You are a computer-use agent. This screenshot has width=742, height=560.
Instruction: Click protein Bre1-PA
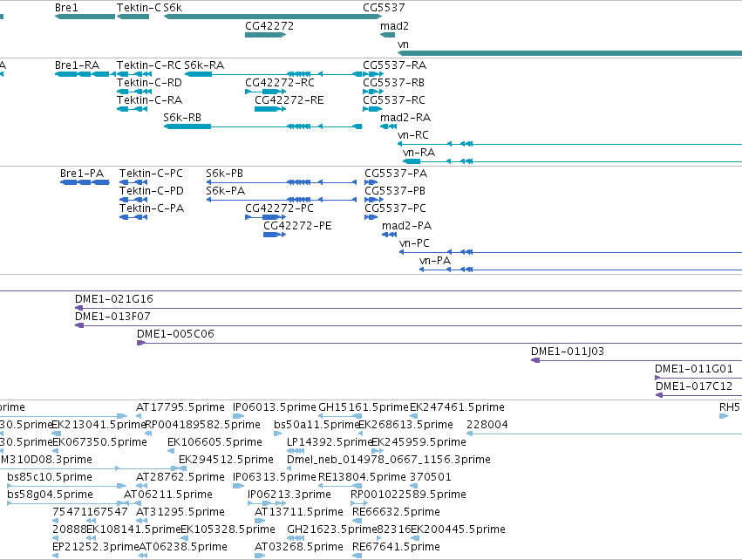point(85,182)
